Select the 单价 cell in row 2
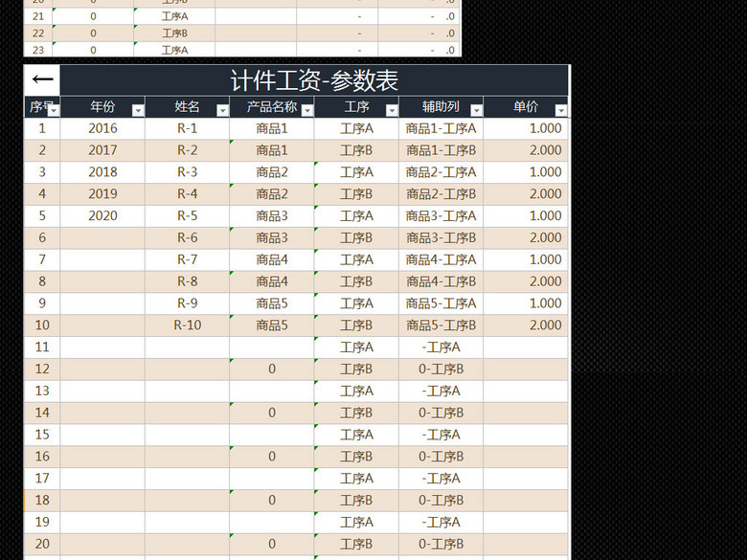This screenshot has width=747, height=560. click(x=526, y=150)
